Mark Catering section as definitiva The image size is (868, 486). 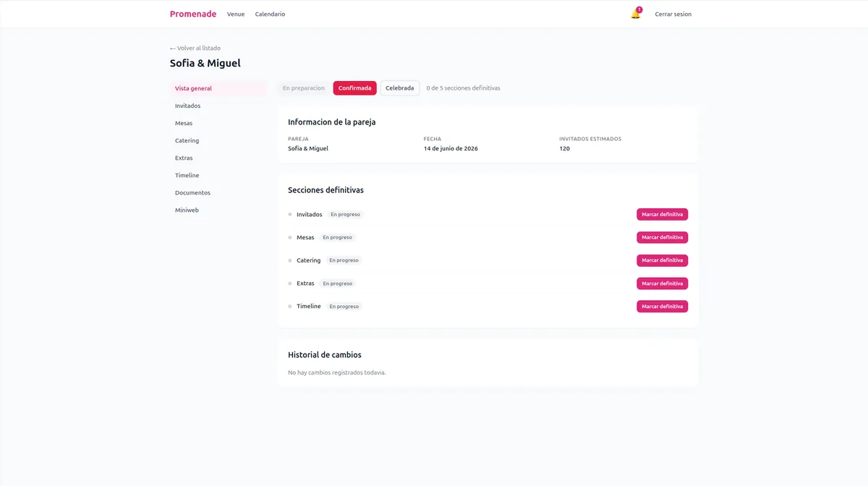662,260
